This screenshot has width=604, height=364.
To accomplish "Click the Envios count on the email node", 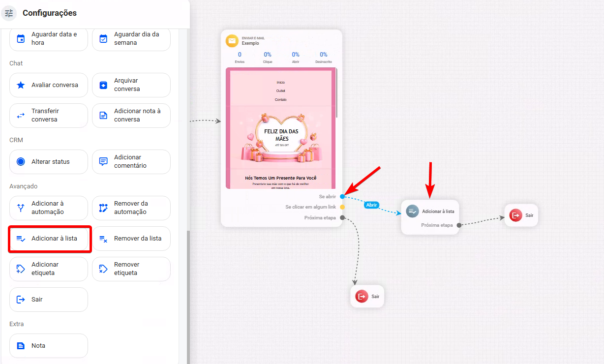I will (240, 55).
